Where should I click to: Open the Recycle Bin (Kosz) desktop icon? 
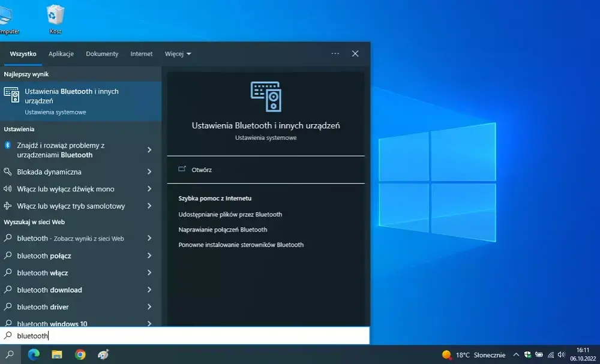pyautogui.click(x=55, y=19)
